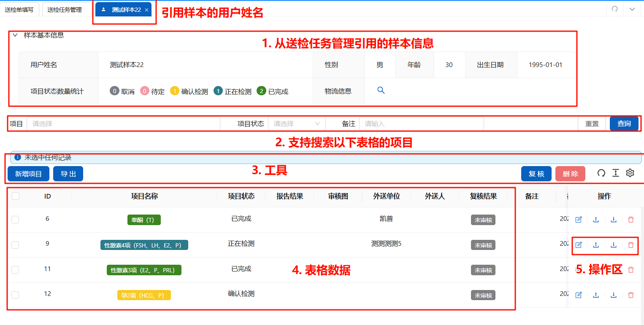Toggle the select-all checkbox in table header
Image resolution: width=644 pixels, height=325 pixels.
click(x=16, y=196)
